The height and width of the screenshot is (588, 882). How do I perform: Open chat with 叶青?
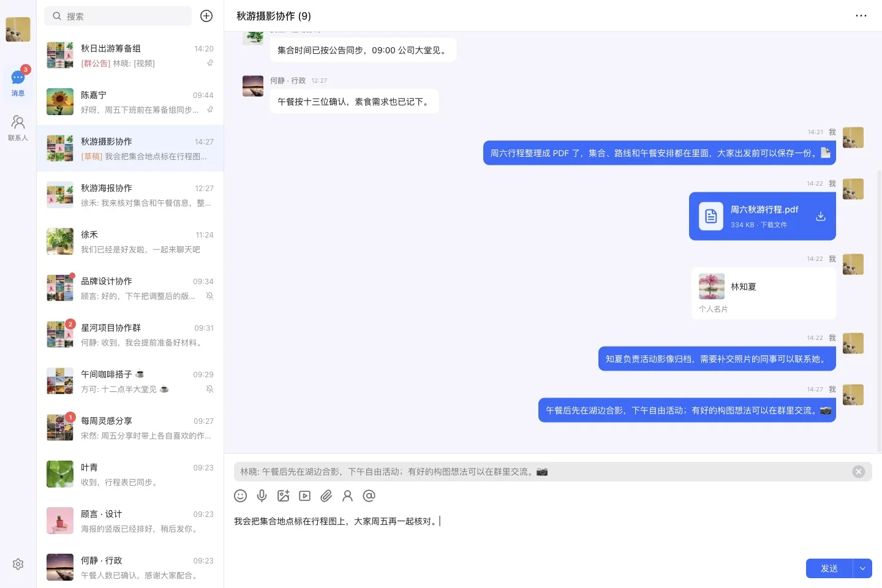pos(130,474)
